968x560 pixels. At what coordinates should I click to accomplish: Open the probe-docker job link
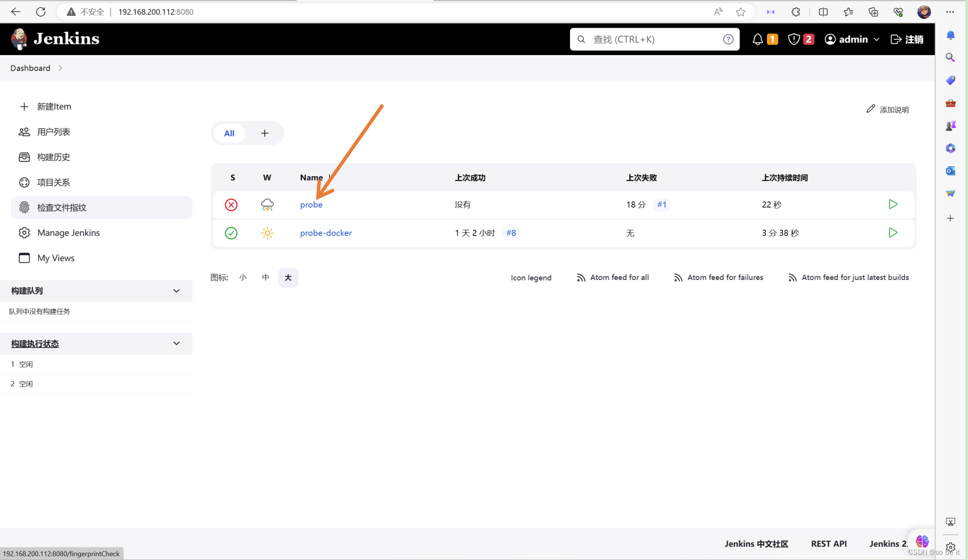pyautogui.click(x=325, y=233)
